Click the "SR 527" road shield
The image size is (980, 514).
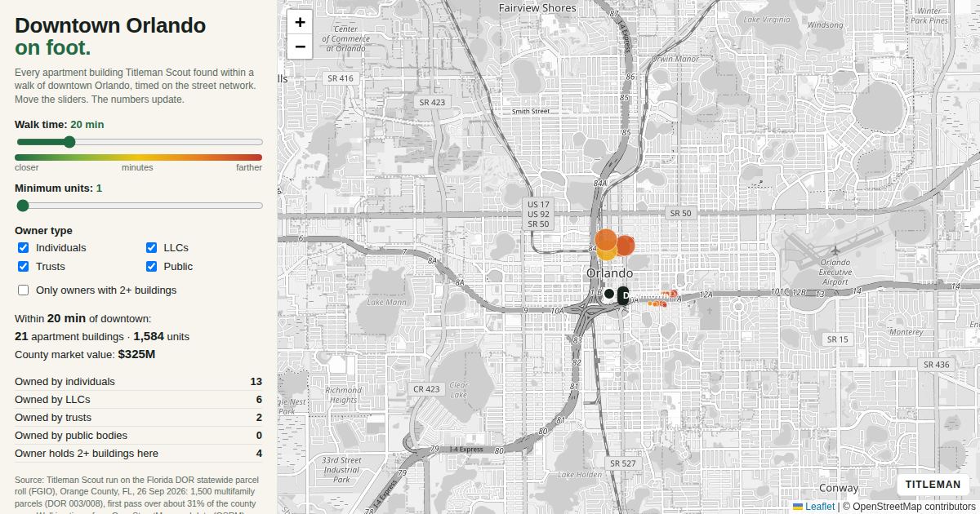[x=622, y=463]
